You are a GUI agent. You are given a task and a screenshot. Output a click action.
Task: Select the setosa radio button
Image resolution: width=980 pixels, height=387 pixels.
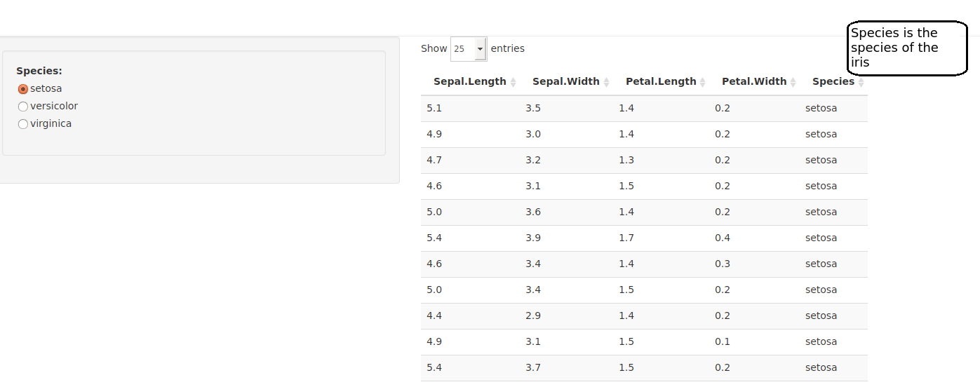pyautogui.click(x=23, y=89)
